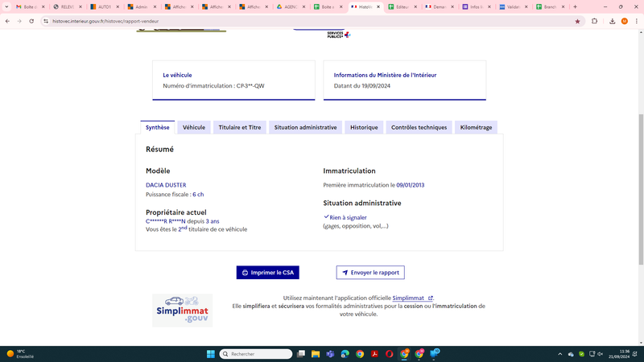Viewport: 644px width, 362px height.
Task: Close the AUTO1 browser tab
Action: click(x=118, y=6)
